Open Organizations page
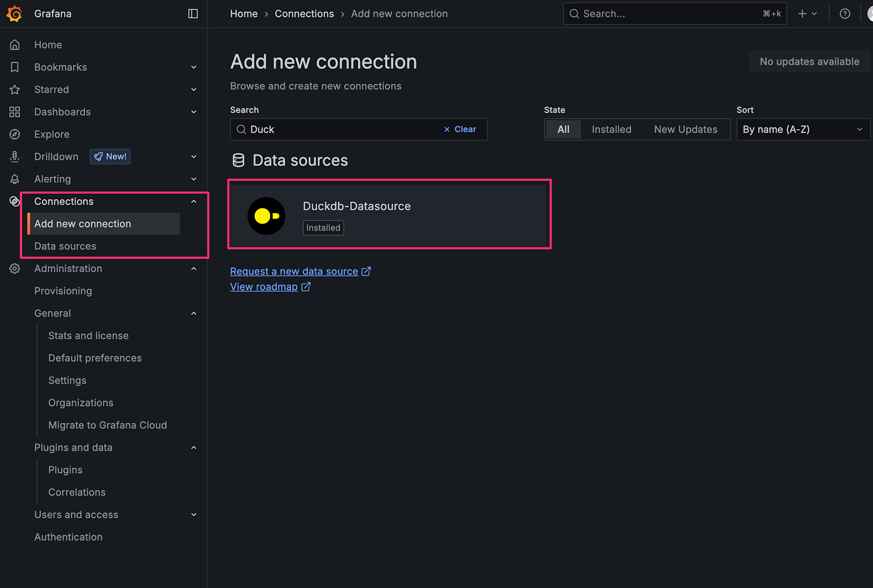This screenshot has height=588, width=873. pos(81,403)
